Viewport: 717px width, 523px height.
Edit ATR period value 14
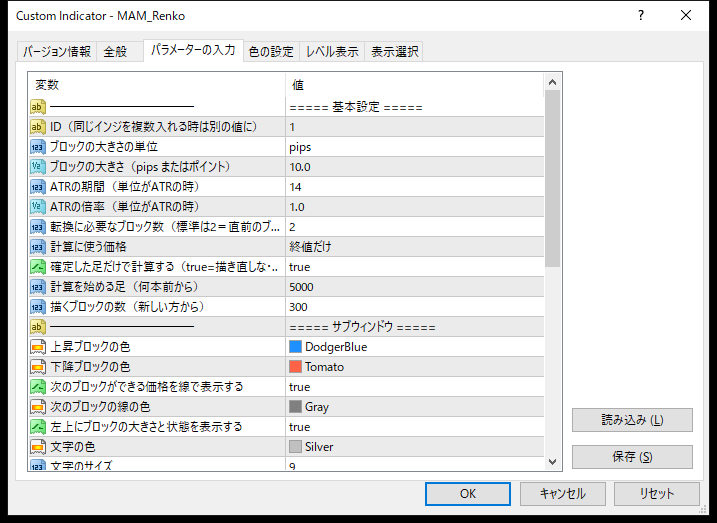click(x=415, y=187)
